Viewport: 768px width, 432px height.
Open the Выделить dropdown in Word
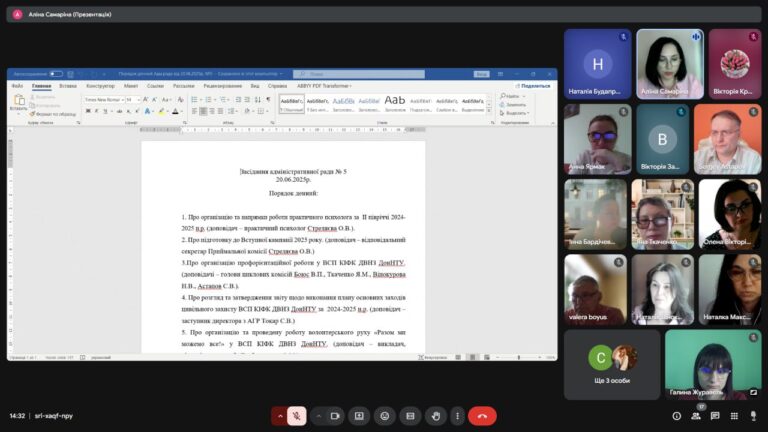point(514,113)
